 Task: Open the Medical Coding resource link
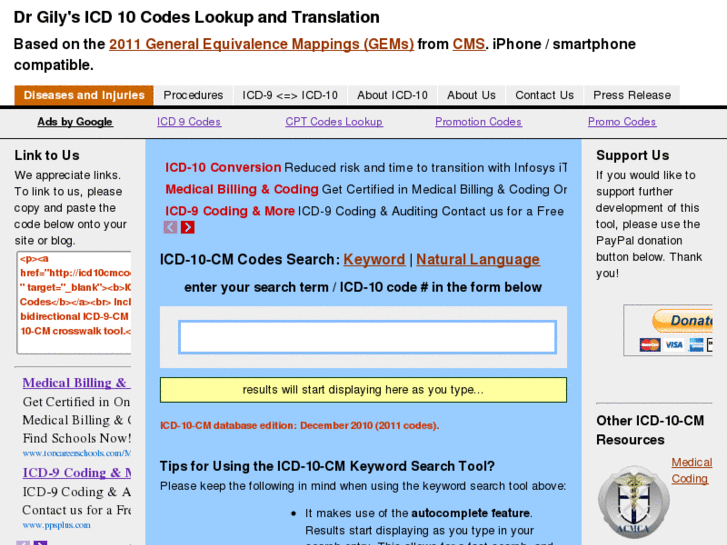click(691, 470)
